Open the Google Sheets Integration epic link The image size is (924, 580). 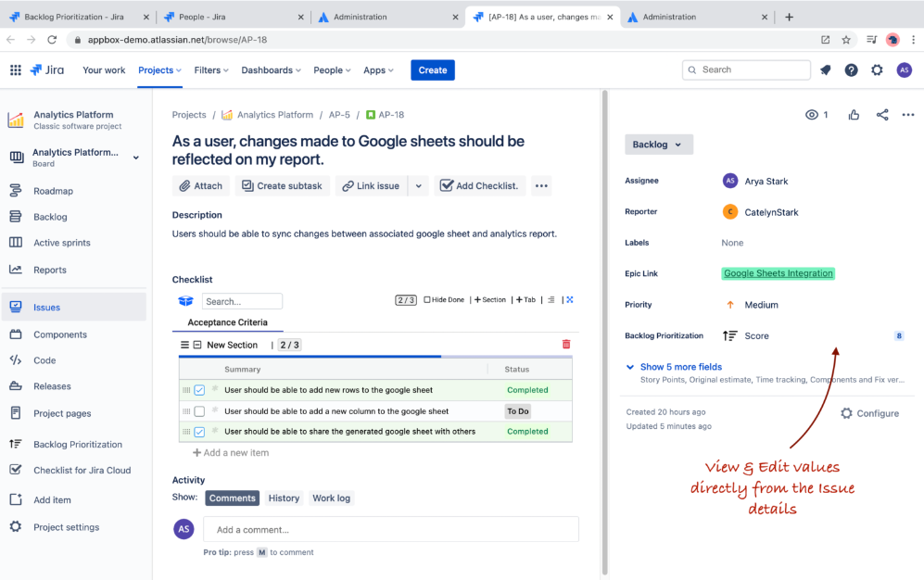point(778,273)
